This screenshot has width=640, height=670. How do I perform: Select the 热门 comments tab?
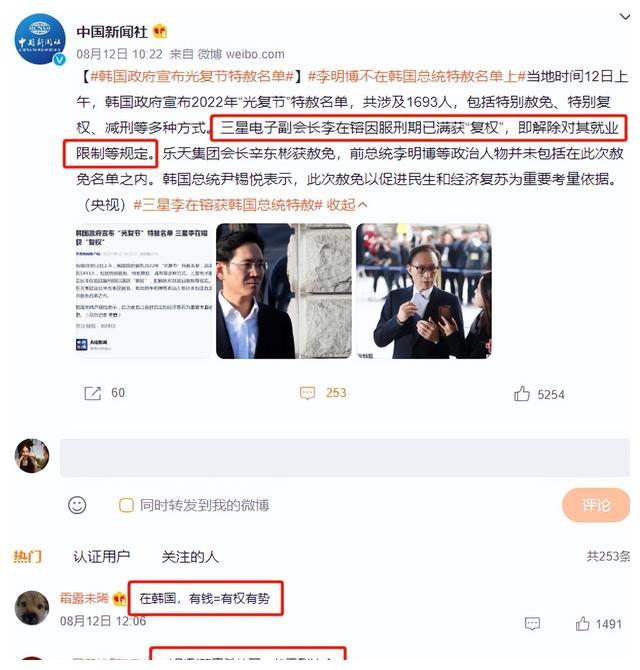28,556
